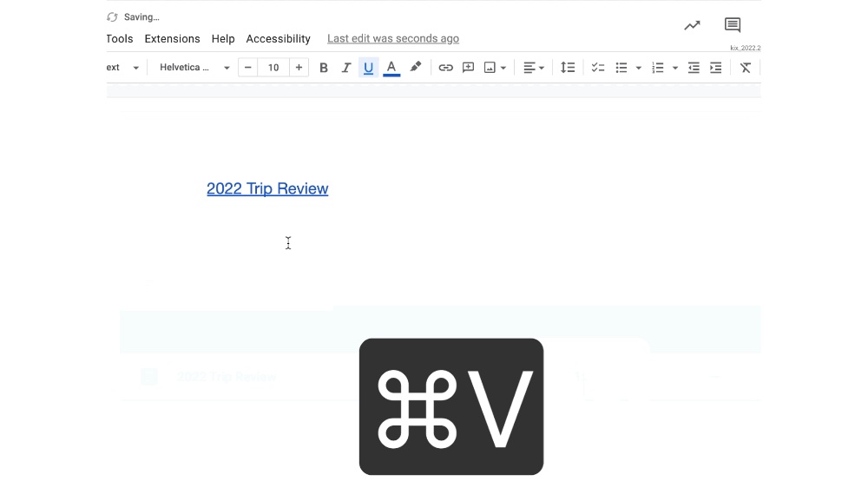Viewport: 868px width, 488px height.
Task: Open the Extensions menu
Action: pyautogui.click(x=172, y=39)
